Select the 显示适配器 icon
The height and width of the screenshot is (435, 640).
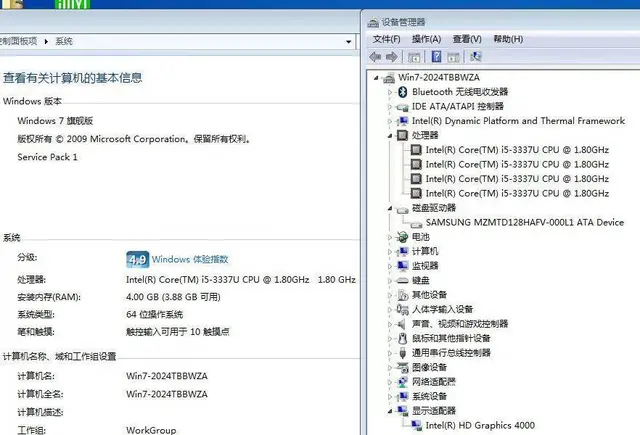coord(402,411)
